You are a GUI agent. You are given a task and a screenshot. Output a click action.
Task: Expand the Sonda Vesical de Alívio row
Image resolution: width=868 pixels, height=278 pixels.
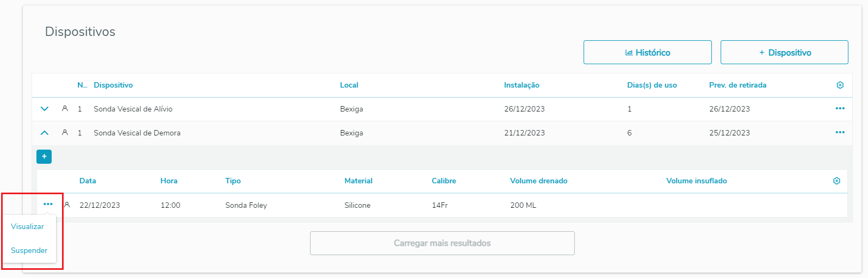[x=45, y=109]
